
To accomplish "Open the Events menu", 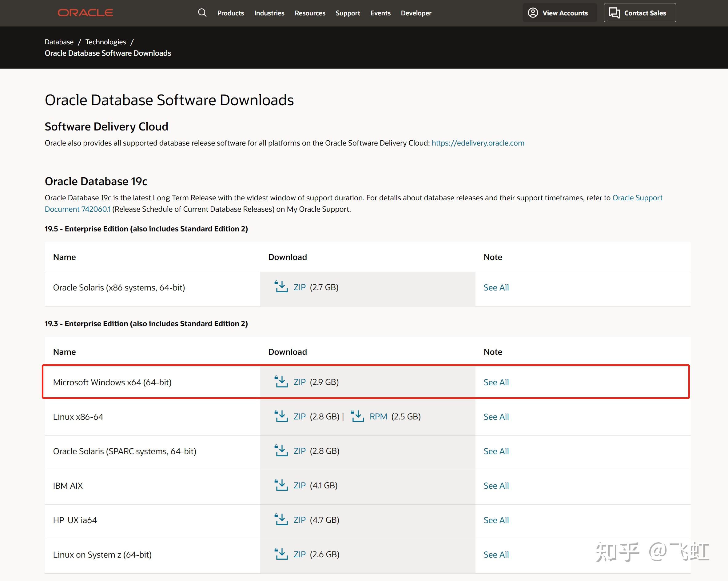I will tap(380, 13).
